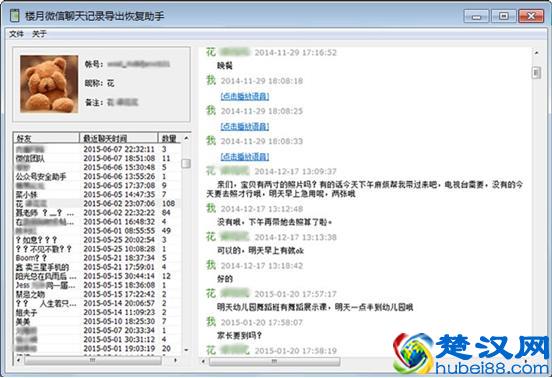Click the timestamp 2014-12-17 13:09:37
Image resolution: width=552 pixels, height=378 pixels.
[295, 171]
